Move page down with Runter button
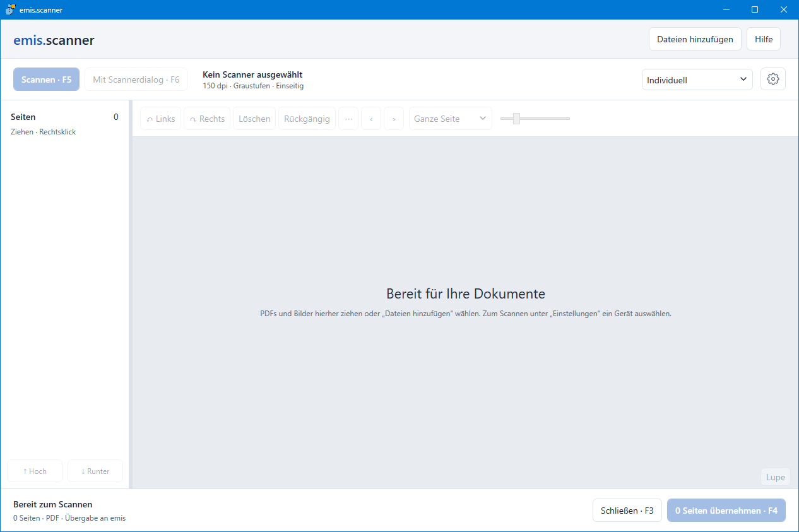This screenshot has height=532, width=799. [x=95, y=471]
